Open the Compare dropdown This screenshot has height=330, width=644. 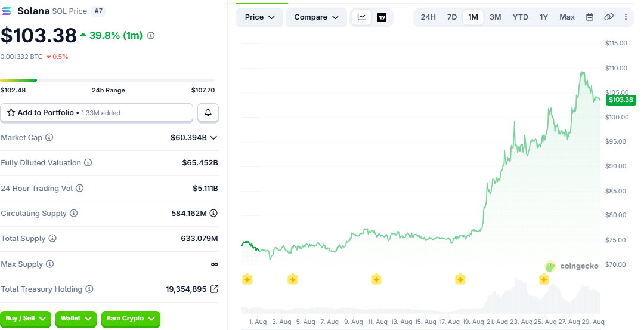pyautogui.click(x=316, y=17)
